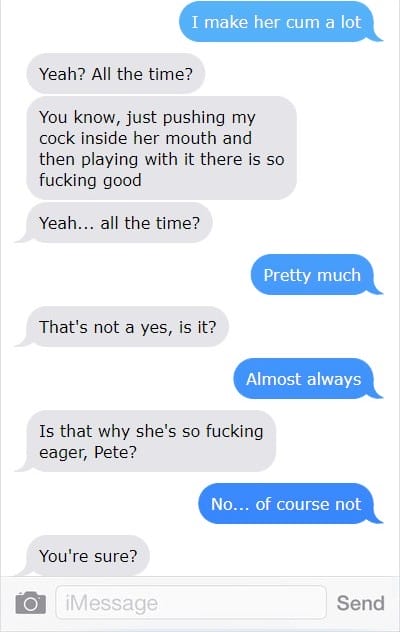Click the word 'always' in the blue bubble
The height and width of the screenshot is (632, 400).
334,380
